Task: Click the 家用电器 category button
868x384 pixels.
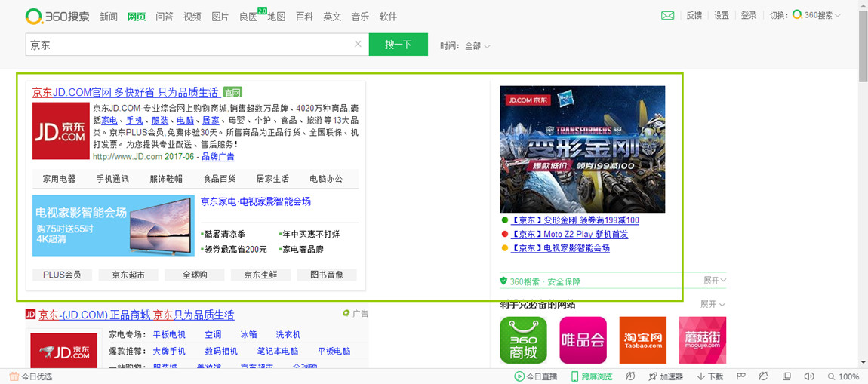Action: (59, 179)
